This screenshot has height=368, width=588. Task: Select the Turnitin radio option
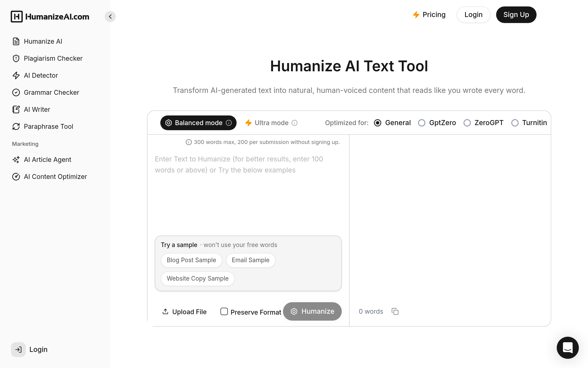tap(515, 123)
